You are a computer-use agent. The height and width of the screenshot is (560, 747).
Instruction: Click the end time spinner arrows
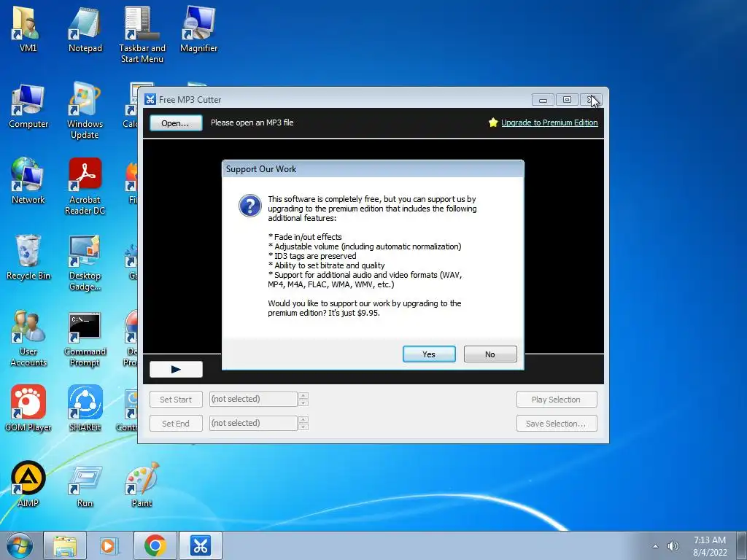(x=303, y=423)
